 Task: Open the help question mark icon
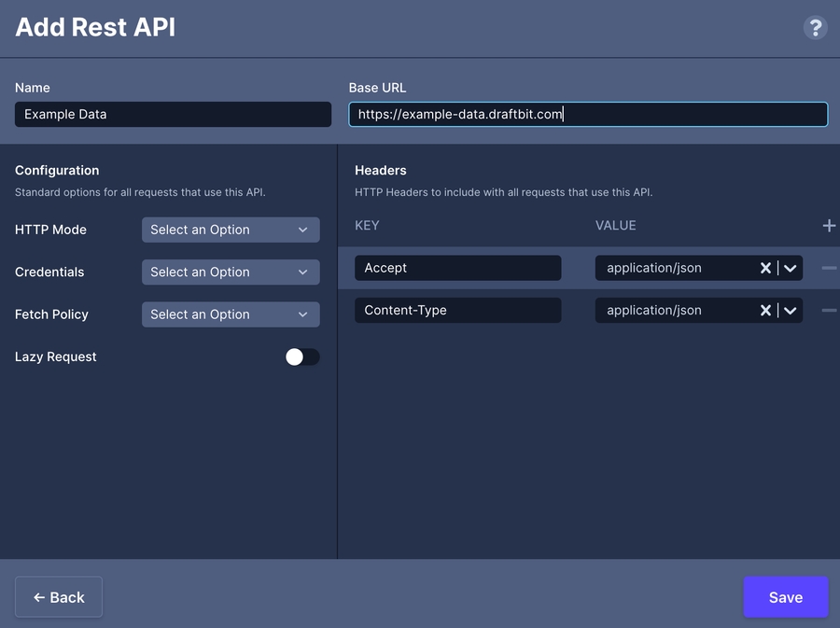coord(815,27)
